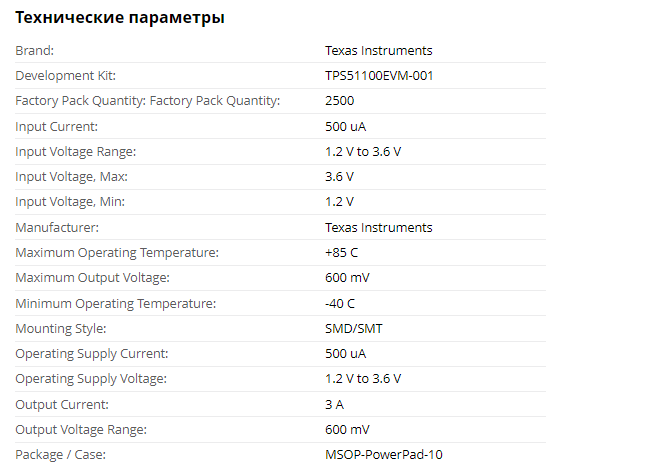Select the "Development Kit:" label
The width and height of the screenshot is (657, 467).
point(65,76)
